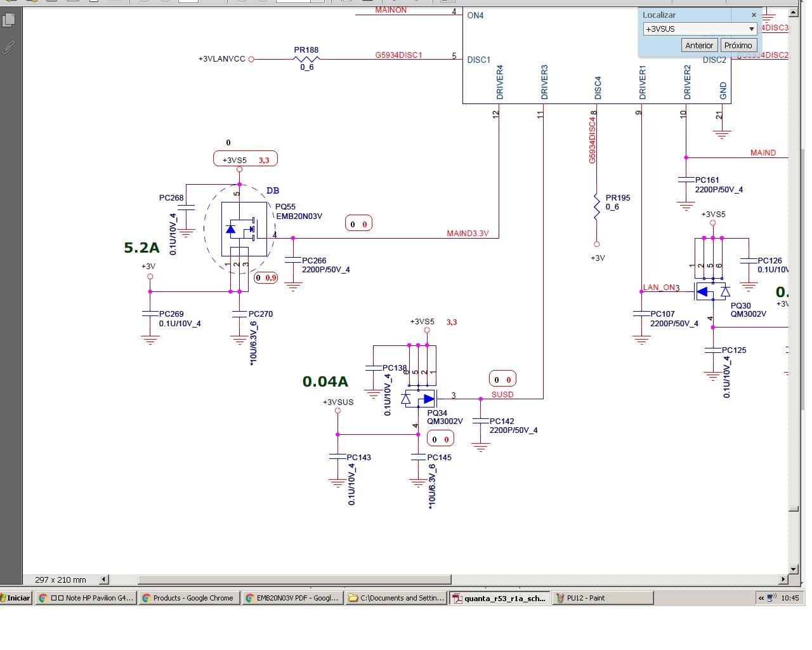This screenshot has height=650, width=812.
Task: Click the vertical scrollbar down arrow
Action: (x=794, y=569)
